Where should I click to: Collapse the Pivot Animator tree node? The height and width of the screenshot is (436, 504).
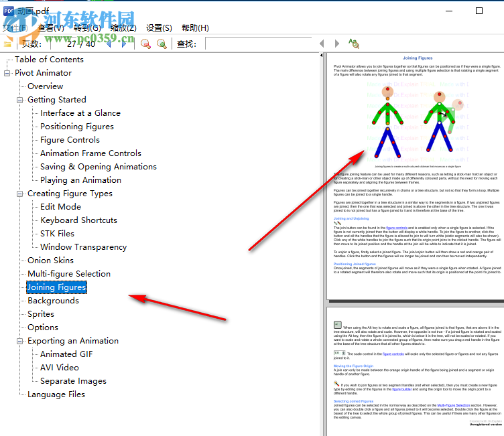[x=7, y=73]
